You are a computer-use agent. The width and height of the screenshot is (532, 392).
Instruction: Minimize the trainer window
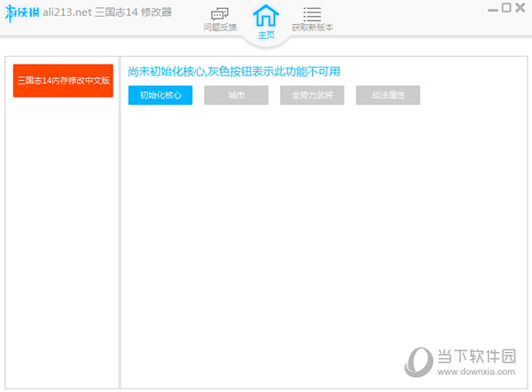click(493, 10)
